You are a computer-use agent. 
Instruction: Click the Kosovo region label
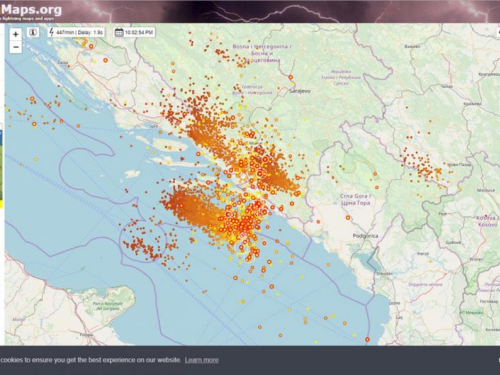pos(488,221)
